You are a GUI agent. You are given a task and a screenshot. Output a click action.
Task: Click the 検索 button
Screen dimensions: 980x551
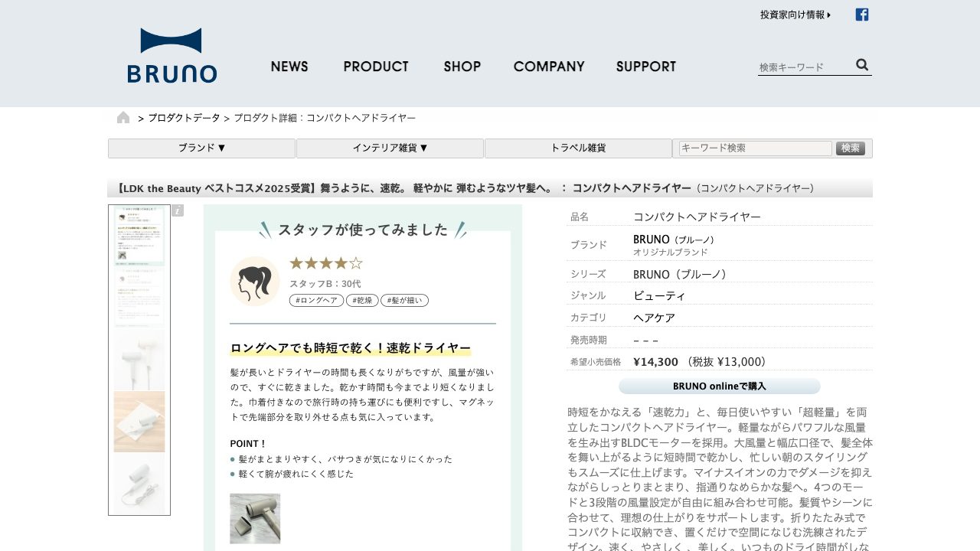851,148
